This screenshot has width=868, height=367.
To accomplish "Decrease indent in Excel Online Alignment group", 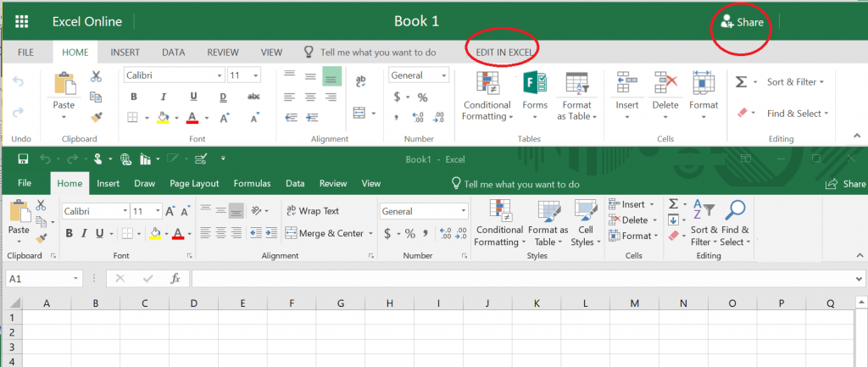I will pos(292,117).
